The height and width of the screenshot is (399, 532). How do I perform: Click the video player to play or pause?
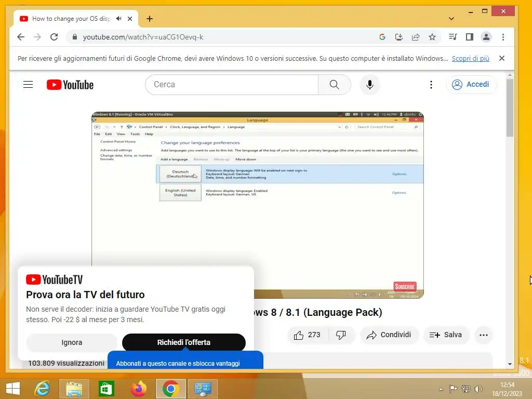[x=258, y=205]
